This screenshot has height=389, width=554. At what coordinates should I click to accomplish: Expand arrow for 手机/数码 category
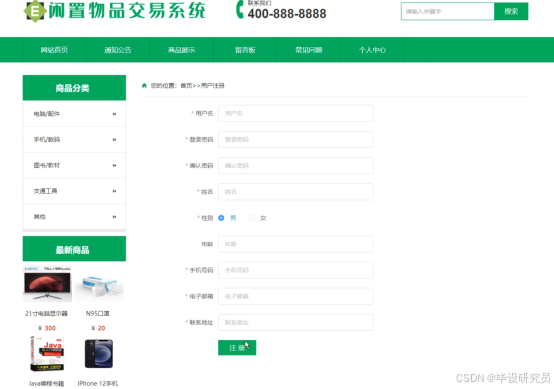[114, 140]
